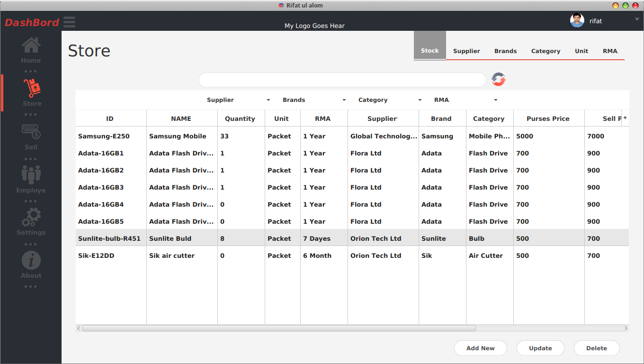Click the scrollbar left arrow
The width and height of the screenshot is (644, 364).
(79, 328)
